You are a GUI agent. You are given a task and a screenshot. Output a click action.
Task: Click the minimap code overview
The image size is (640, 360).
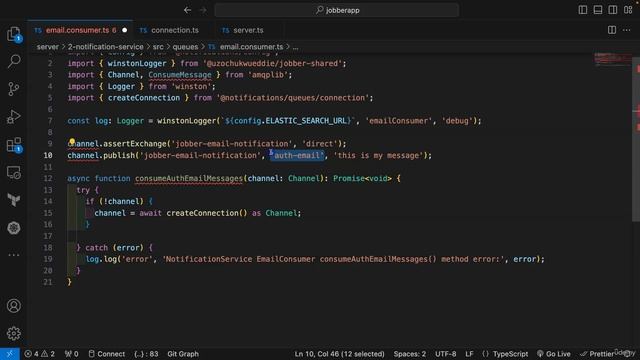[x=612, y=59]
